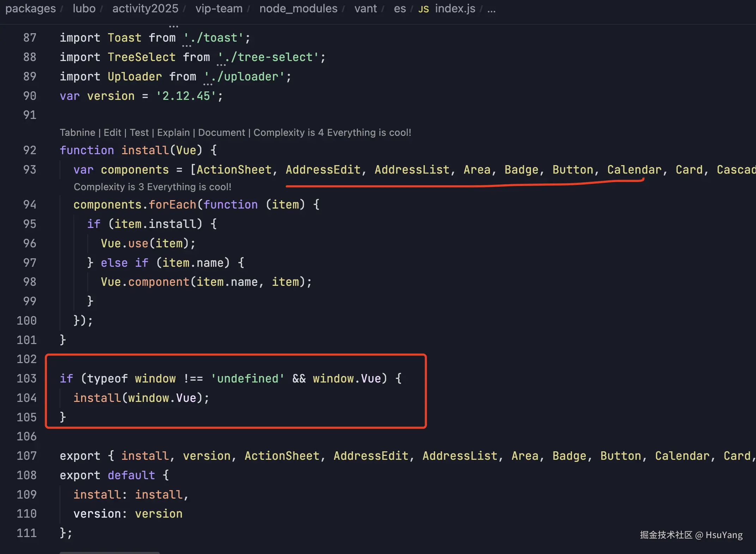This screenshot has height=554, width=756.
Task: Open 'vip-team' breadcrumb folder
Action: (x=219, y=8)
